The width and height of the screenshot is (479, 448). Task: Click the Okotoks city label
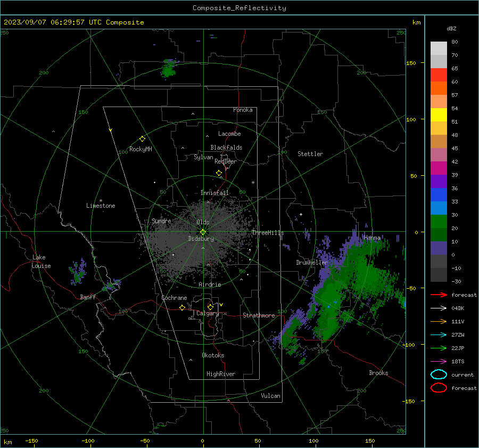click(x=213, y=355)
